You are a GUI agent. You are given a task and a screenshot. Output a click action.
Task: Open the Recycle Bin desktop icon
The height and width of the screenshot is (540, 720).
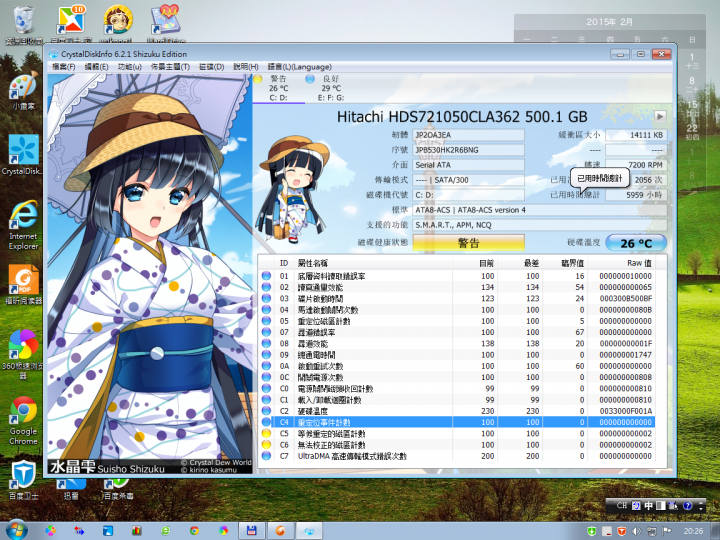(23, 25)
